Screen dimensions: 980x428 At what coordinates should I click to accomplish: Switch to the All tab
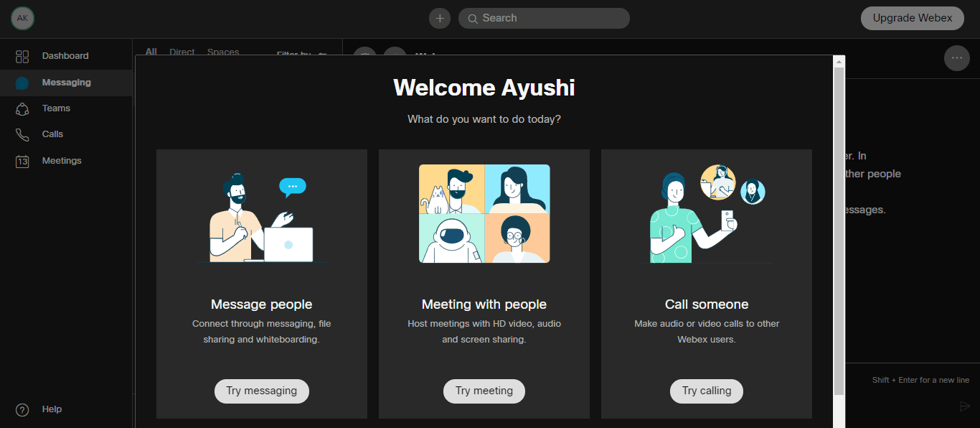point(151,52)
